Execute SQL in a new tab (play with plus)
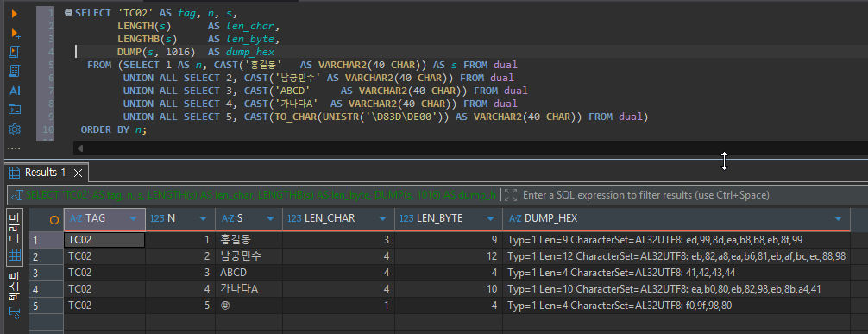Image resolution: width=868 pixels, height=334 pixels. tap(16, 33)
